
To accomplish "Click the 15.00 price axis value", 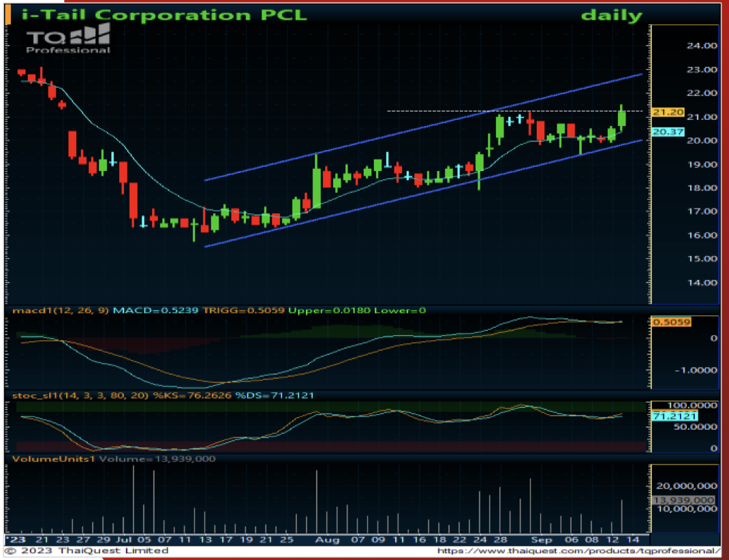I will [x=702, y=259].
